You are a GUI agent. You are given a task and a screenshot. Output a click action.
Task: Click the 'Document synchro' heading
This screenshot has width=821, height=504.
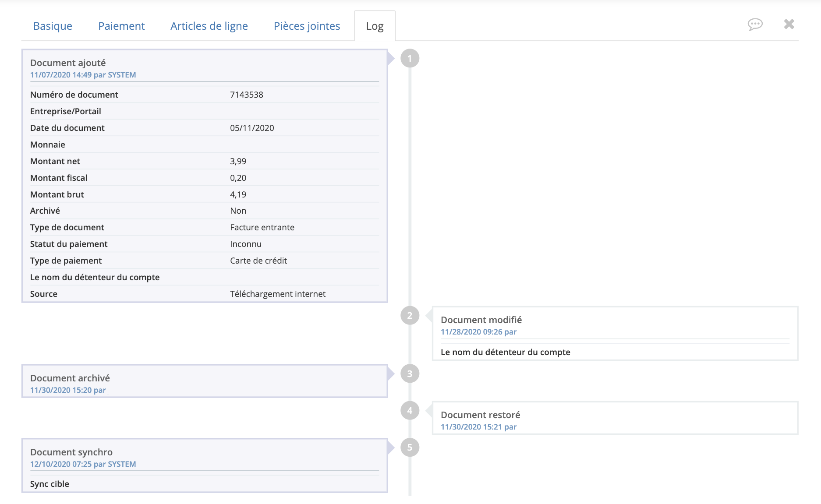point(71,452)
